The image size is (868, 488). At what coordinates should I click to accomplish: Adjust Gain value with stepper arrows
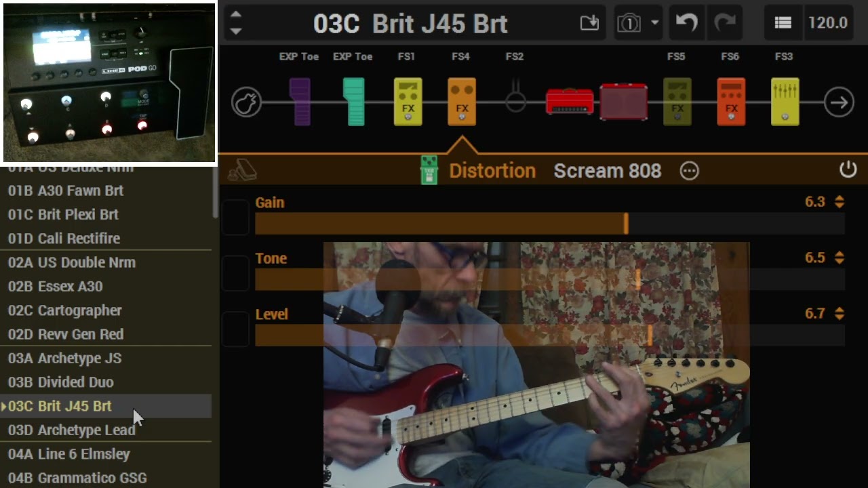[x=840, y=202]
